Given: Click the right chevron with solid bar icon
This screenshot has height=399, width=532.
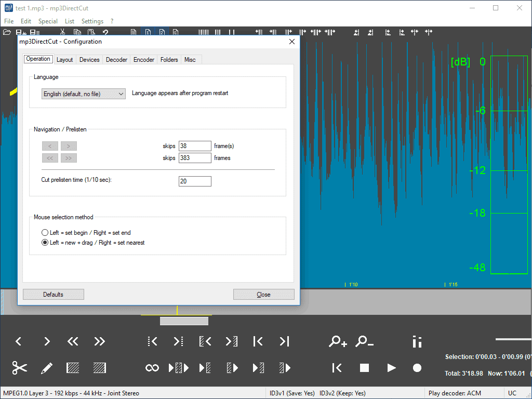Looking at the screenshot, I should (x=284, y=341).
